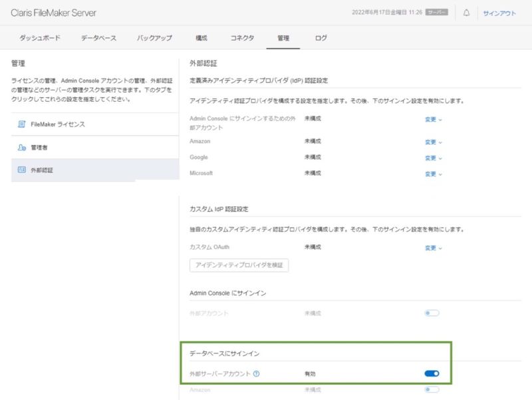Open the notifications bell icon

pyautogui.click(x=467, y=13)
